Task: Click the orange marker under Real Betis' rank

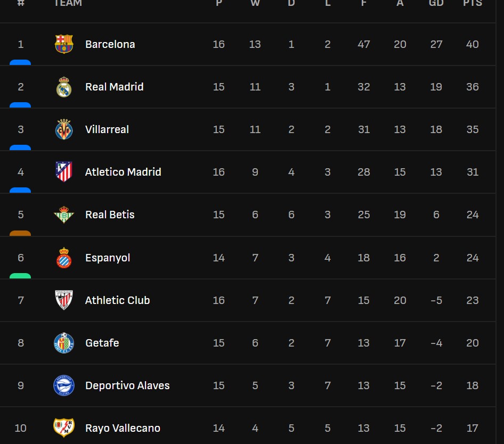Action: pyautogui.click(x=20, y=233)
